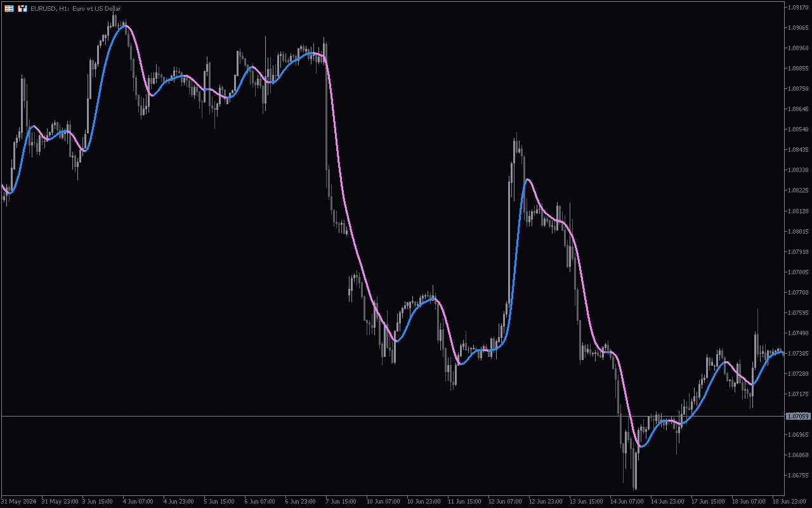
Task: Click the 1.09170 price scale label
Action: [797, 8]
